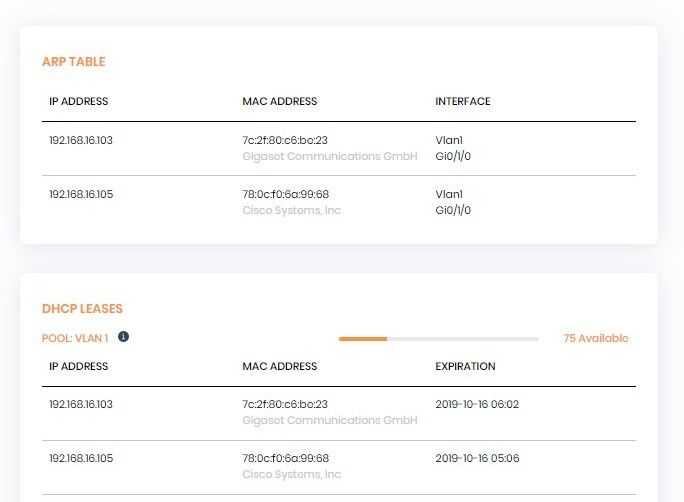This screenshot has width=684, height=502.
Task: Click DHCP leases MAC ADDRESS column header
Action: point(280,366)
